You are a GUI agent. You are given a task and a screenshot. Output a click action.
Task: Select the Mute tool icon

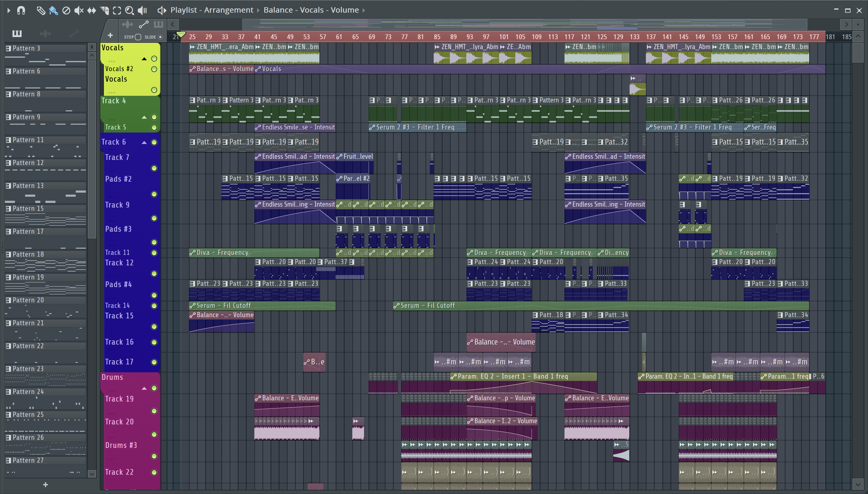pos(79,11)
